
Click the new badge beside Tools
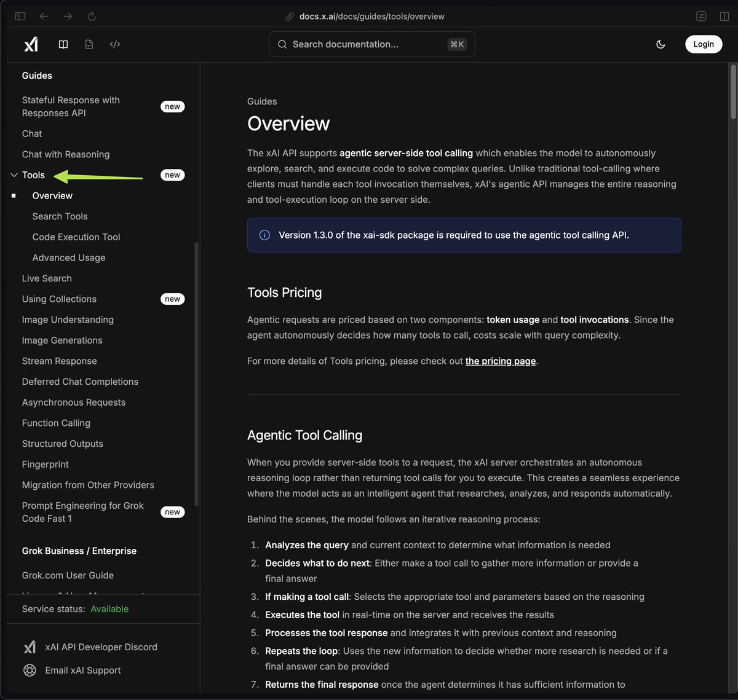click(173, 175)
